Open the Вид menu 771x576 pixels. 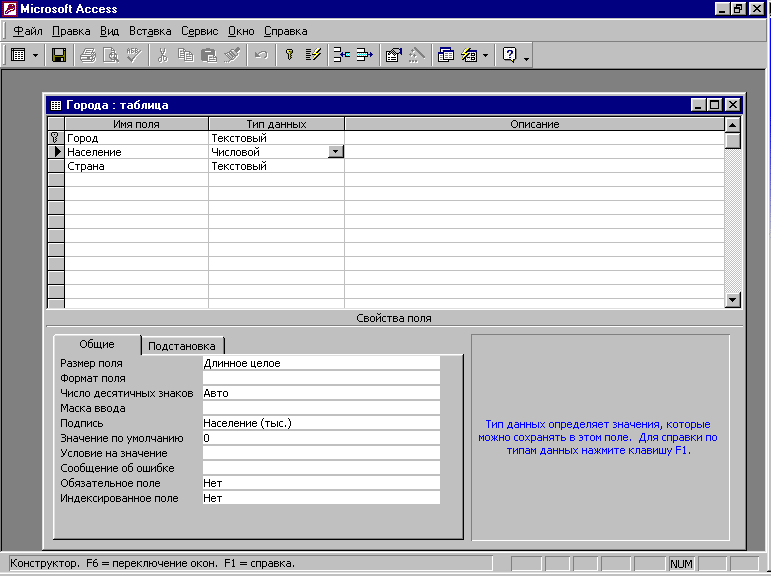click(x=109, y=31)
